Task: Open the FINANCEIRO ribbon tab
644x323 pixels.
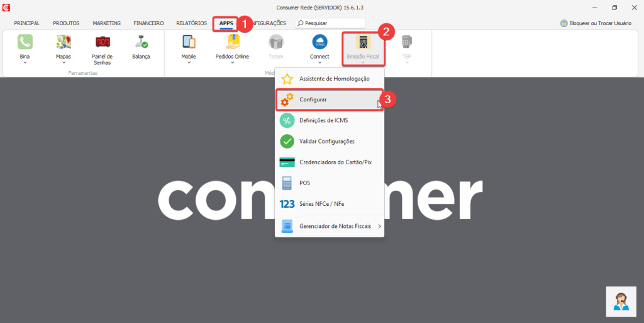Action: coord(148,23)
